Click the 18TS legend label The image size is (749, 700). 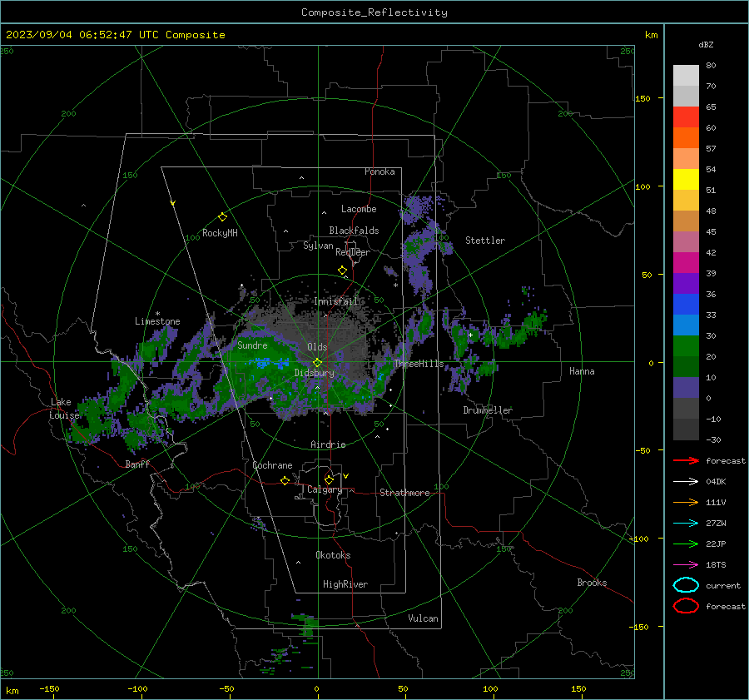click(x=716, y=565)
